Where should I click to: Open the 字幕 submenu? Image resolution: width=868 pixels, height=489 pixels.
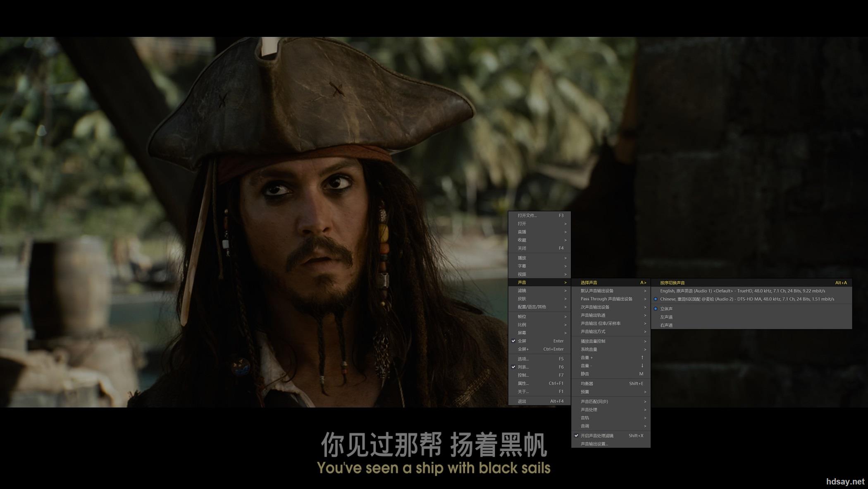click(x=539, y=266)
